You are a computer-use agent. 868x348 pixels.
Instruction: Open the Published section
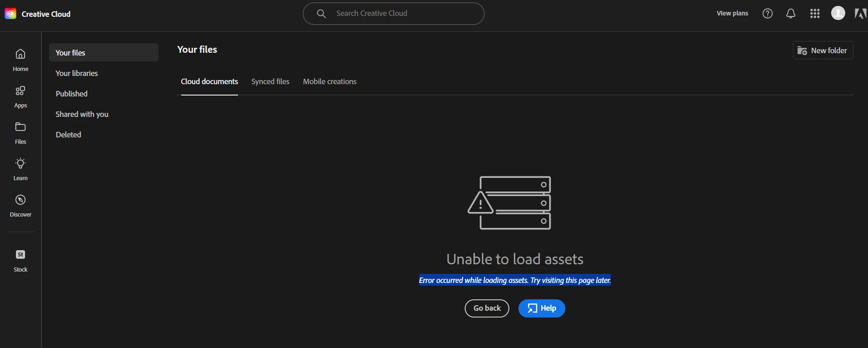pyautogui.click(x=71, y=94)
